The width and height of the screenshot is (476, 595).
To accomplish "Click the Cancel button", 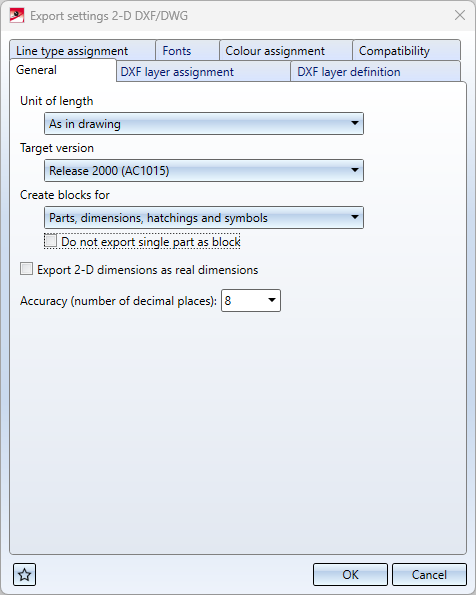I will 429,575.
